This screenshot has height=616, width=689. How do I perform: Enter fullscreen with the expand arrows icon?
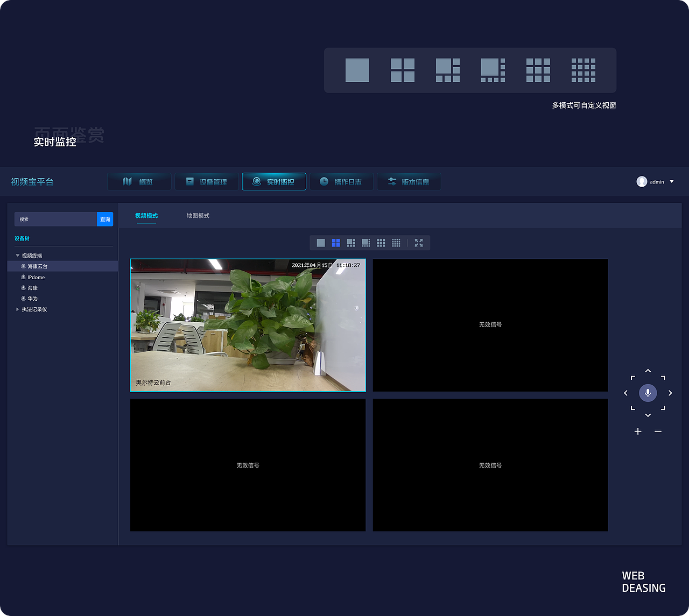(419, 243)
